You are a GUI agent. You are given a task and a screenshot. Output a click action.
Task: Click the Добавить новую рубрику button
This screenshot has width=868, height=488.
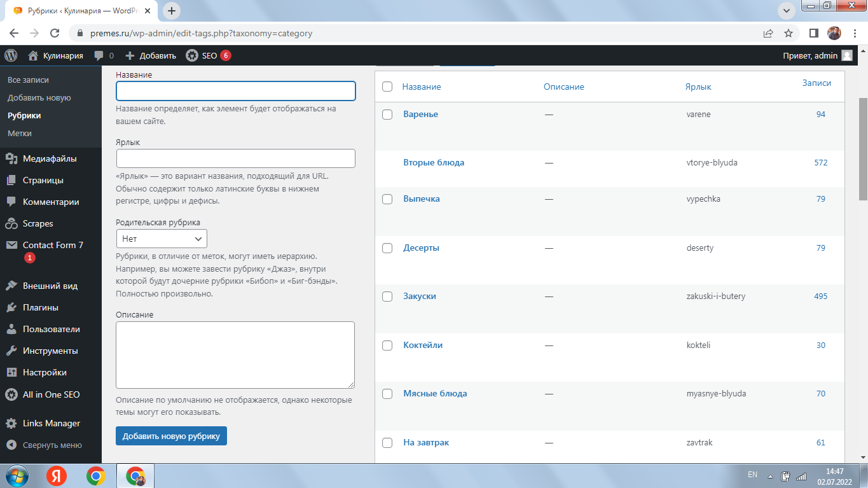pos(171,436)
